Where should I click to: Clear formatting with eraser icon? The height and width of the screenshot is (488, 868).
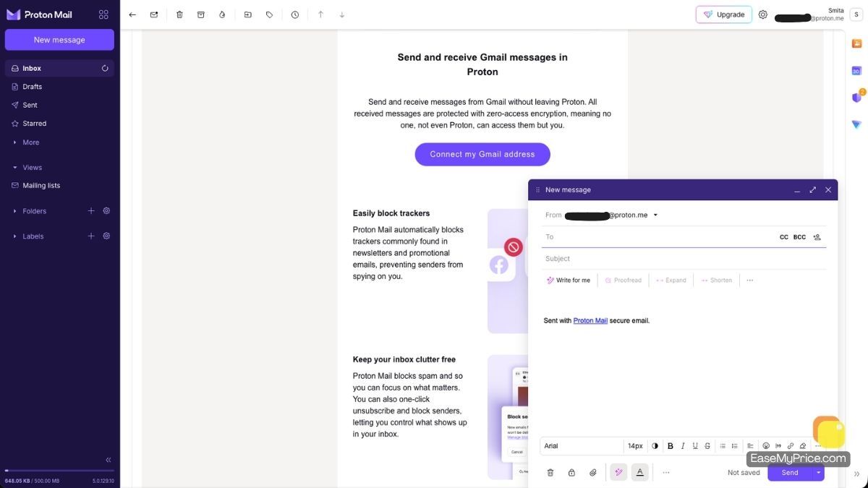(x=803, y=446)
